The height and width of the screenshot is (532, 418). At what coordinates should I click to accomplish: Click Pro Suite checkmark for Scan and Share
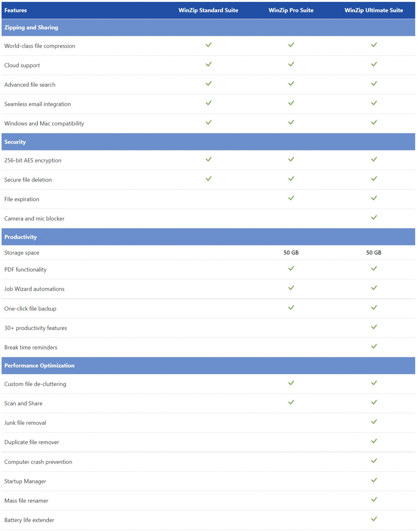click(x=291, y=402)
